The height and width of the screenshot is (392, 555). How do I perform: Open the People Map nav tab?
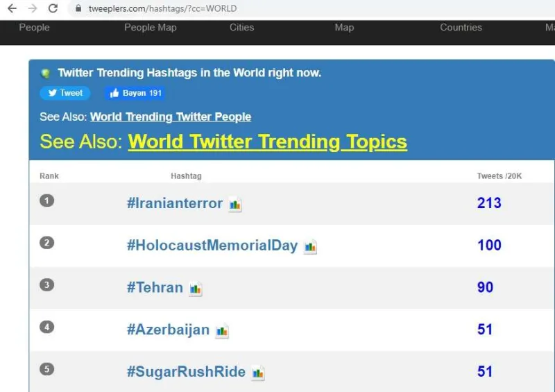click(151, 27)
